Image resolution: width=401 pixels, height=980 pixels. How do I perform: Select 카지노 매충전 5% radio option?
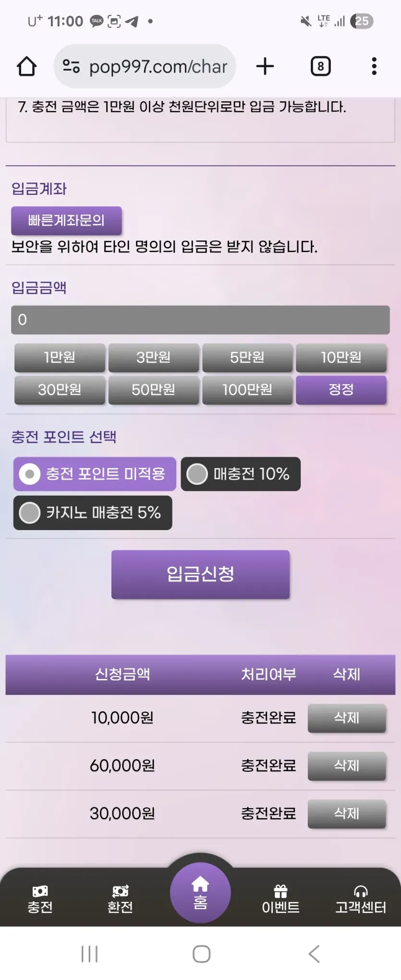click(x=93, y=513)
